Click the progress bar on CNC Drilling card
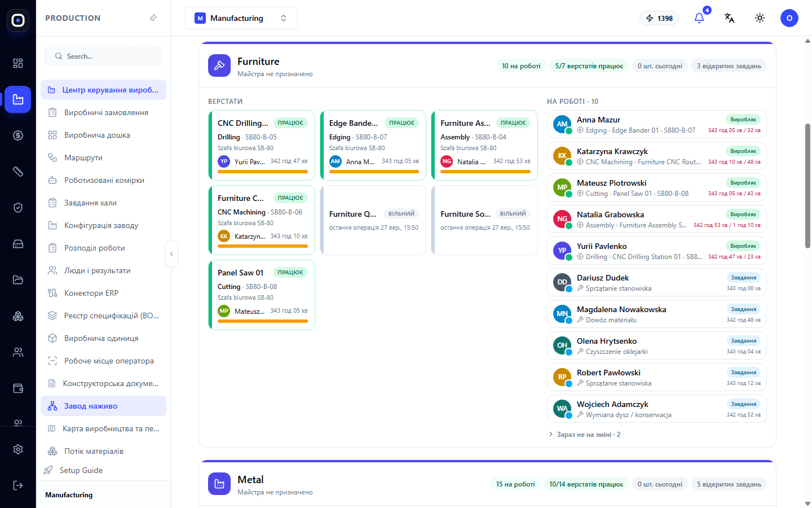The height and width of the screenshot is (508, 812). click(263, 172)
